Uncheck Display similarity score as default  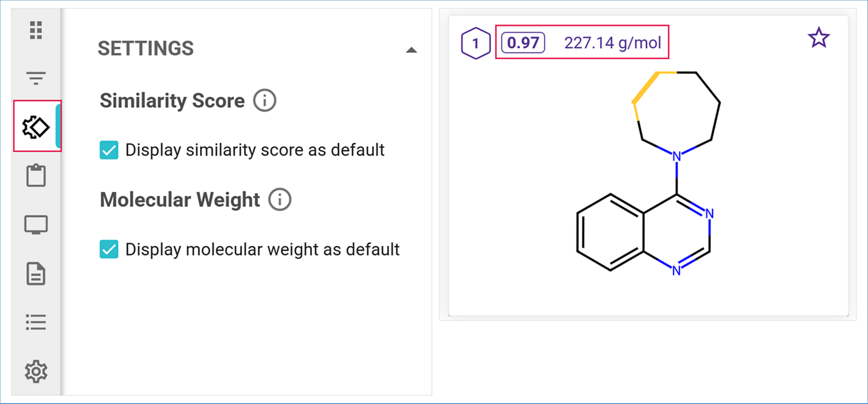tap(108, 150)
